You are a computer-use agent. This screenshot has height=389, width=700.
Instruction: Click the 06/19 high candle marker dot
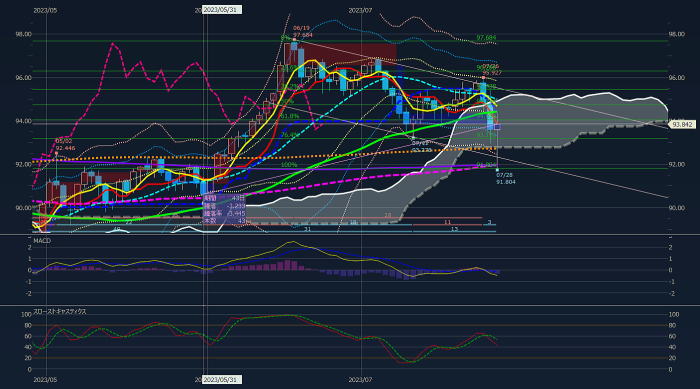click(294, 40)
